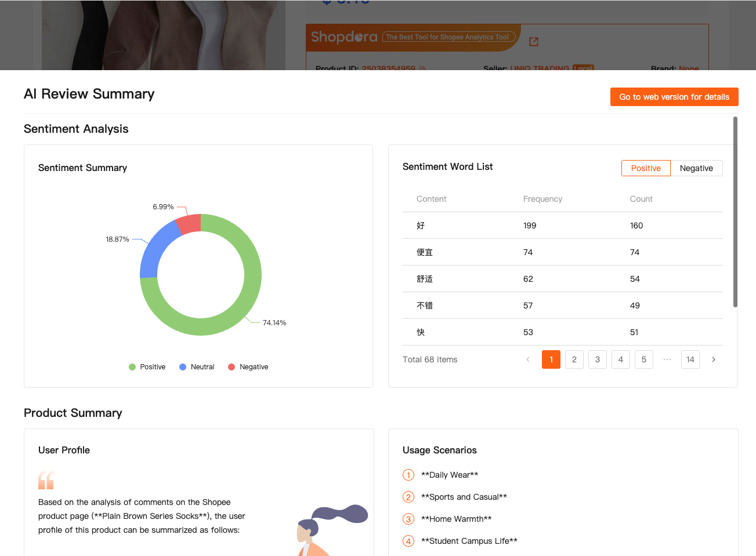This screenshot has width=756, height=556.
Task: Click Go to web version for details
Action: [674, 97]
